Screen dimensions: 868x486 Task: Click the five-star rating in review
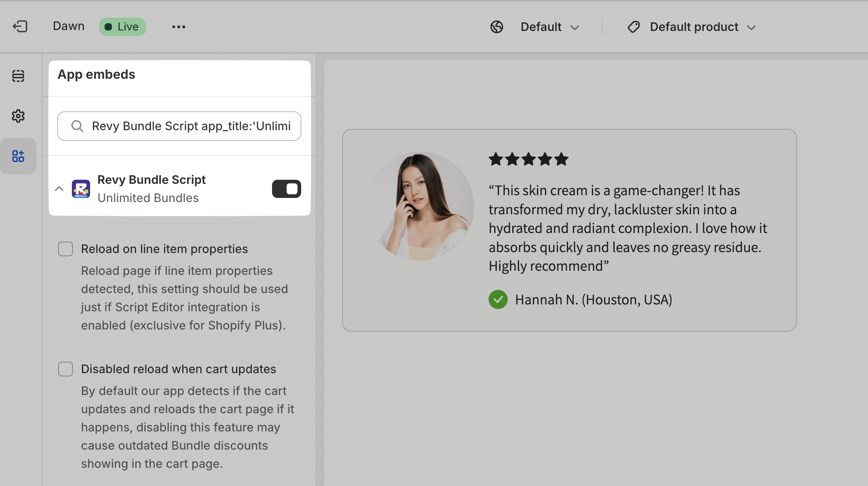coord(528,159)
